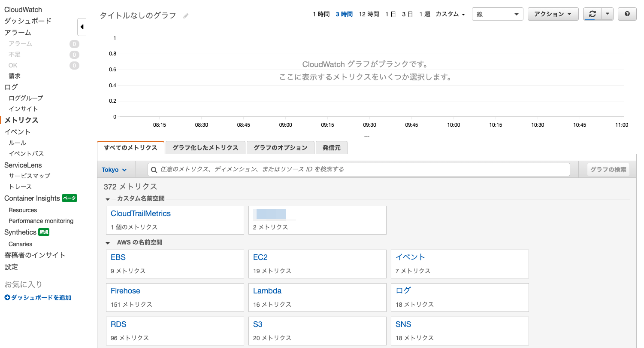
Task: Open help with the question mark icon
Action: 627,14
